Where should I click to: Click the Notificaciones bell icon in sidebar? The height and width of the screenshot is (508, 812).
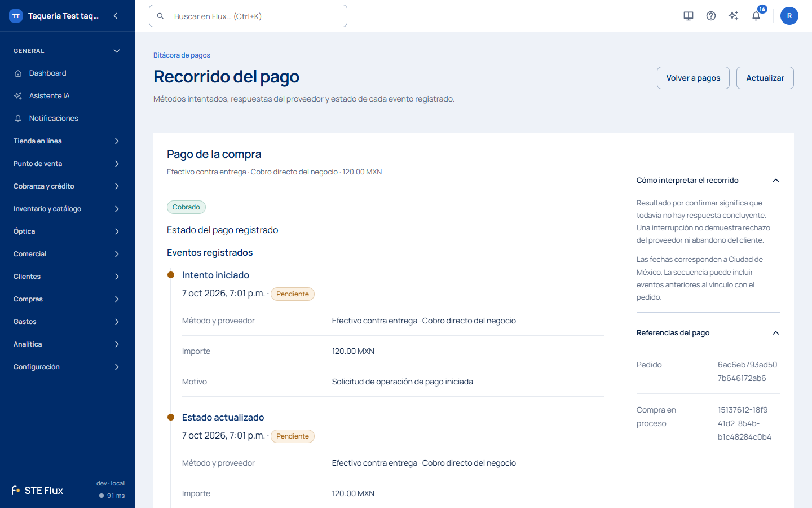tap(18, 119)
